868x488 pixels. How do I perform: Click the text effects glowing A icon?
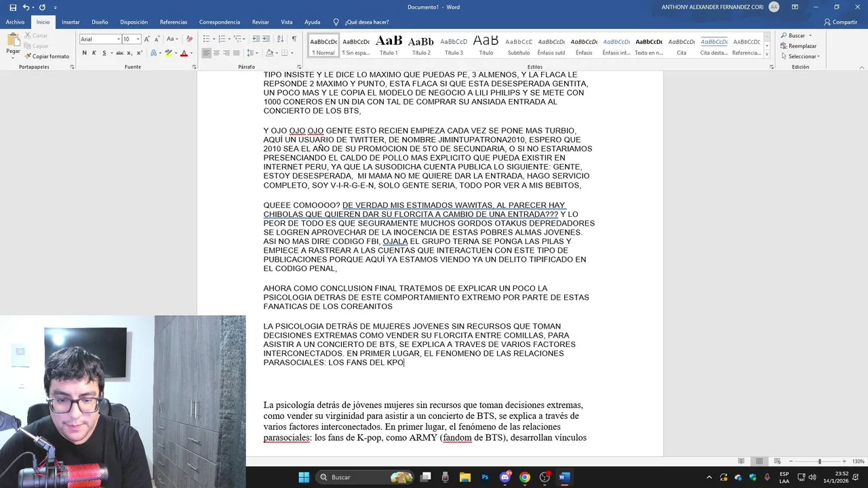154,53
